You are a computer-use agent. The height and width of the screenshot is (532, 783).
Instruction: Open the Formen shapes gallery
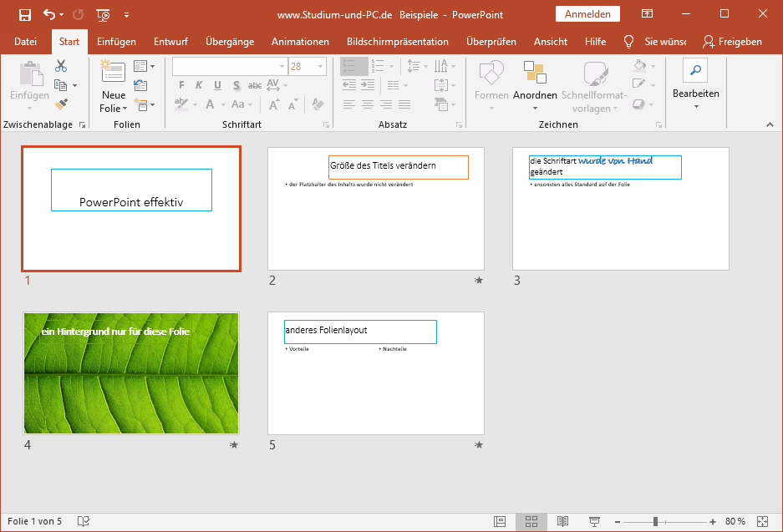tap(491, 85)
